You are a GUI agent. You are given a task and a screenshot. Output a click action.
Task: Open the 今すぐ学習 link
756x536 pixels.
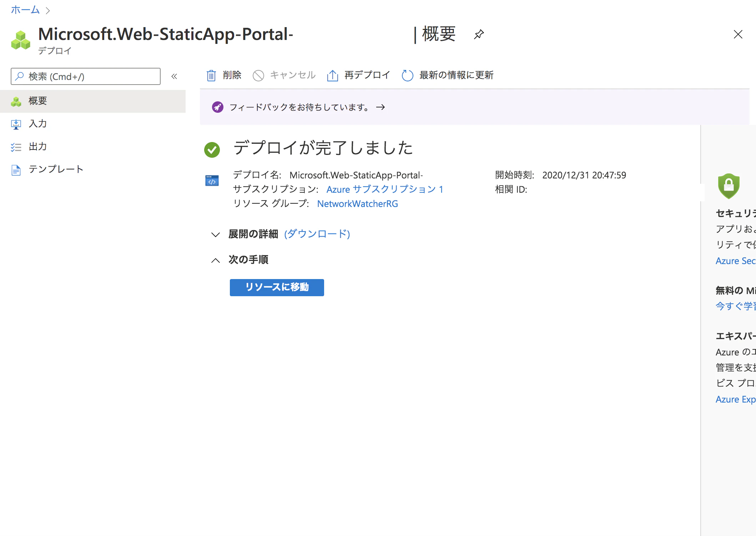pos(736,306)
